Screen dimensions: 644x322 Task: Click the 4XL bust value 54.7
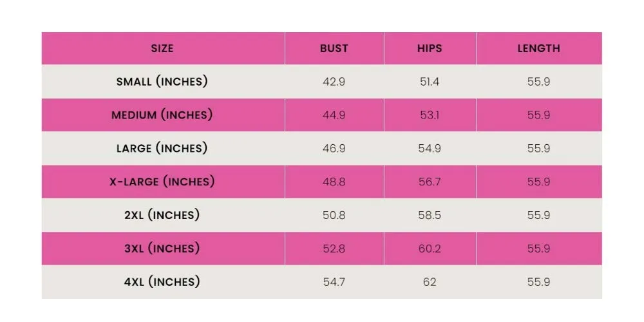tap(334, 282)
